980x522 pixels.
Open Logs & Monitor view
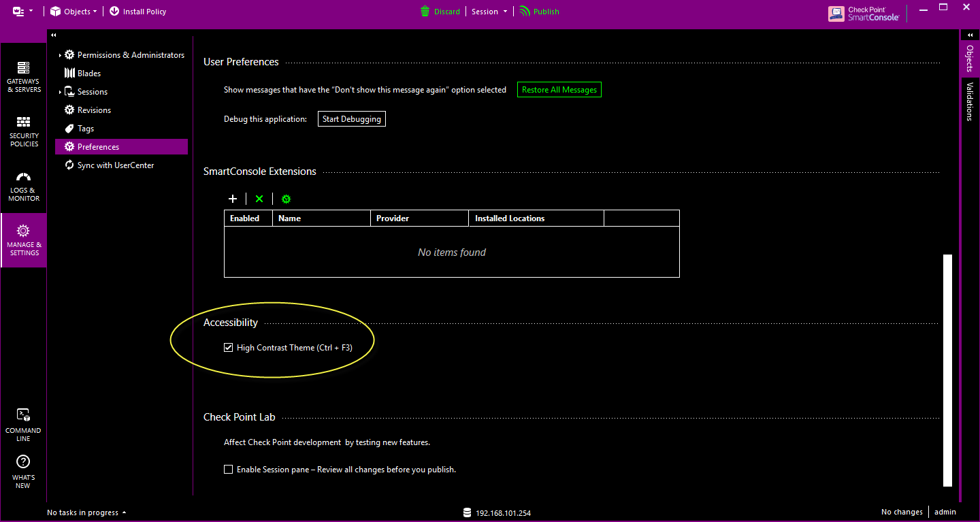pos(24,186)
